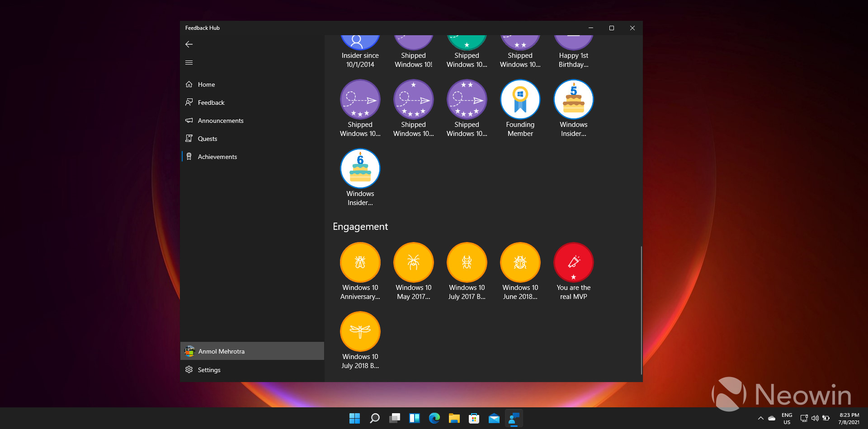Open the network tray icon
Viewport: 868px width, 429px height.
click(x=804, y=419)
